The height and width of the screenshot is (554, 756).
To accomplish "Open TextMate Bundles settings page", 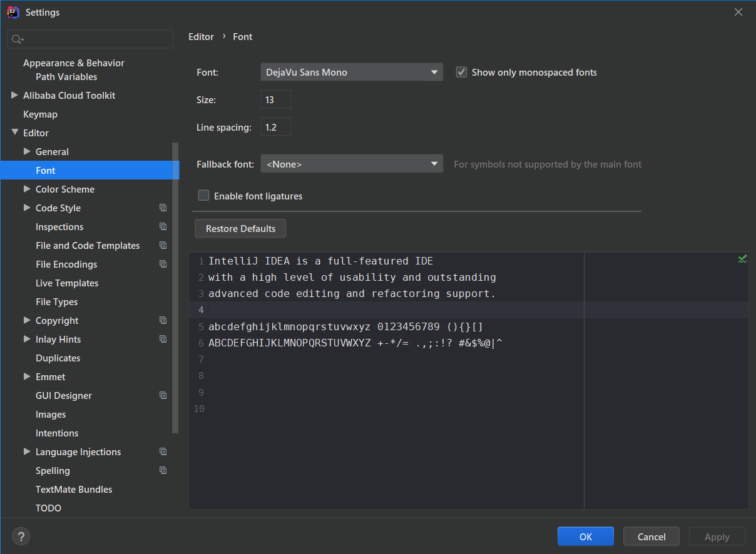I will click(74, 490).
